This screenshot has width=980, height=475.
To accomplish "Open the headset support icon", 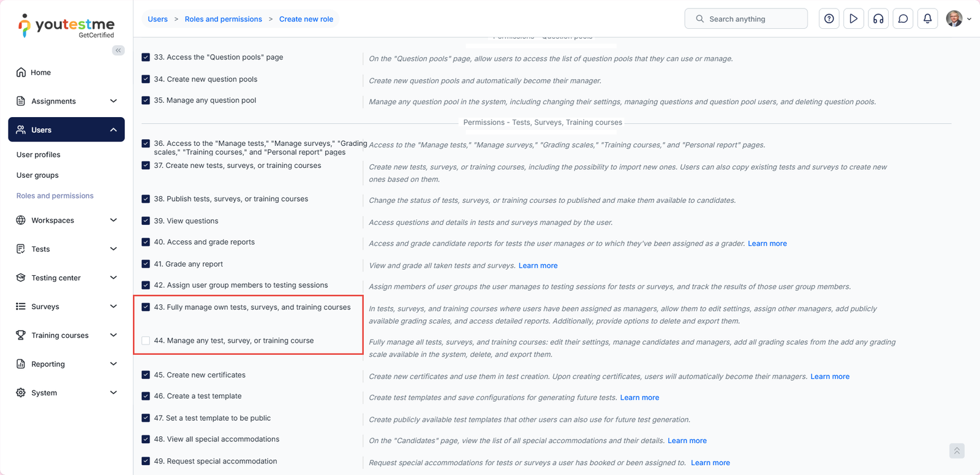I will coord(878,19).
